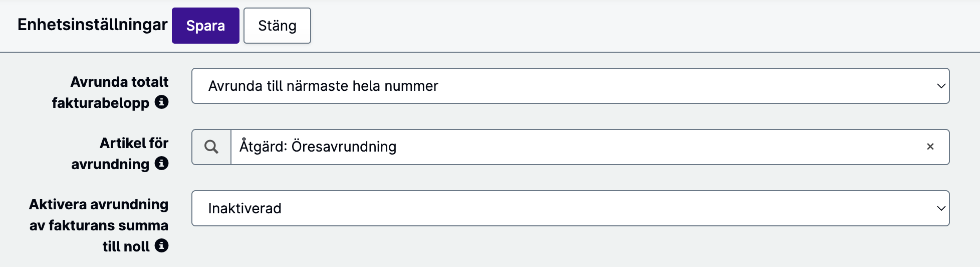Click the Enhetsinställningar heading

click(92, 25)
